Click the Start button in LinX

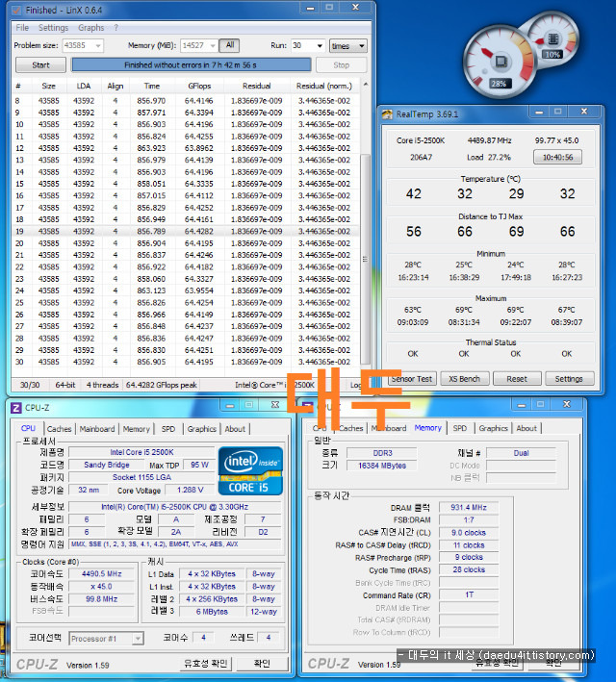point(40,64)
